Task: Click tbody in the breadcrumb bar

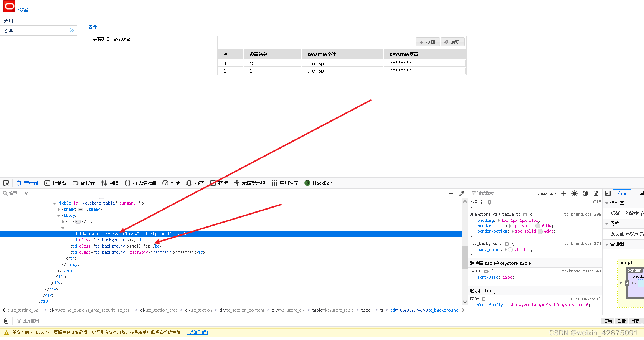Action: point(367,310)
